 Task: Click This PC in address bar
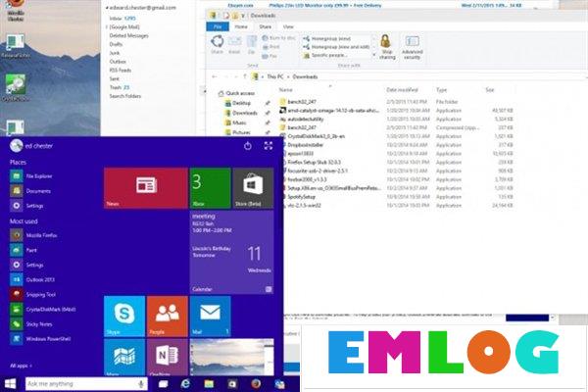274,76
